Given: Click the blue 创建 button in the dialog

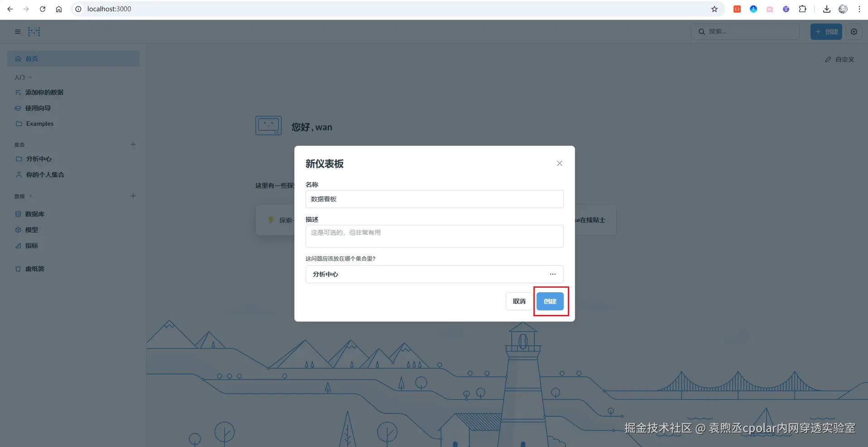Looking at the screenshot, I should (x=550, y=301).
